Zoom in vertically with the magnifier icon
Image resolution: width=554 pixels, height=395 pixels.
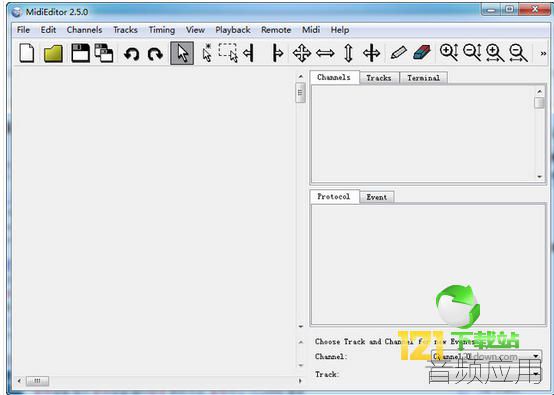click(449, 53)
